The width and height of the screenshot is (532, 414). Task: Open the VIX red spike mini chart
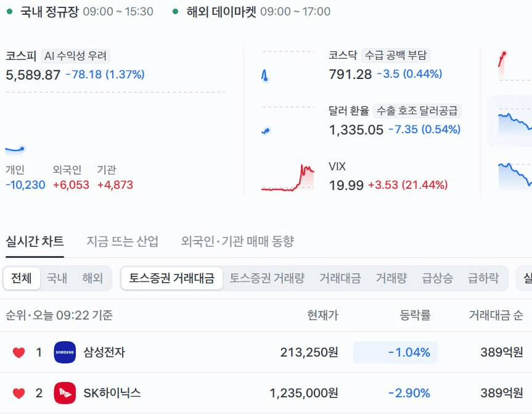288,178
